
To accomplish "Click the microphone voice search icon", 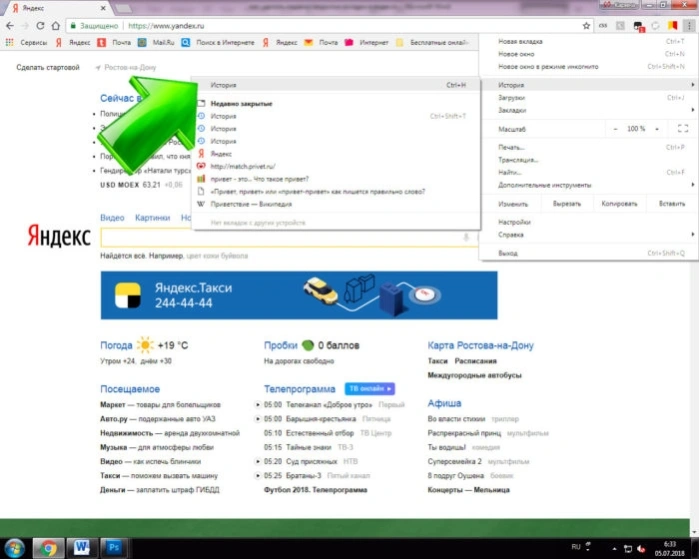I will [x=466, y=237].
